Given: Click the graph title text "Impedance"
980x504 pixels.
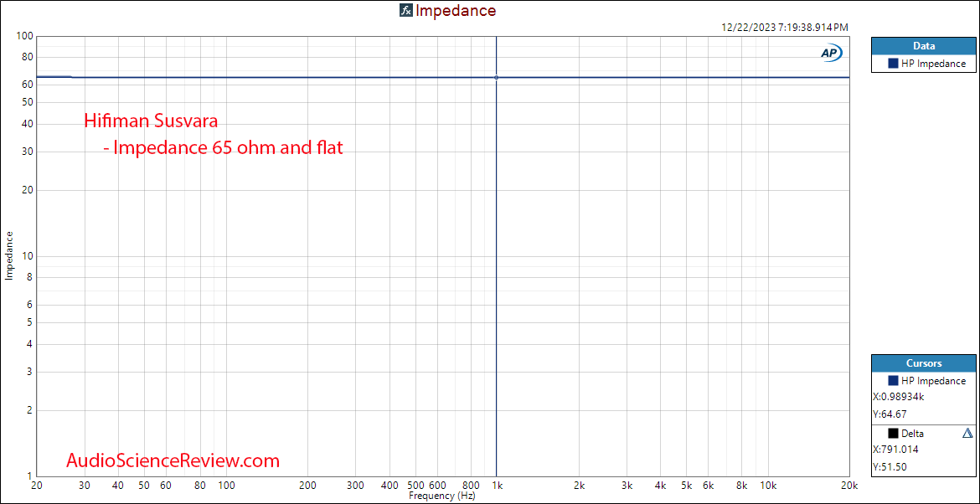Looking at the screenshot, I should 456,11.
